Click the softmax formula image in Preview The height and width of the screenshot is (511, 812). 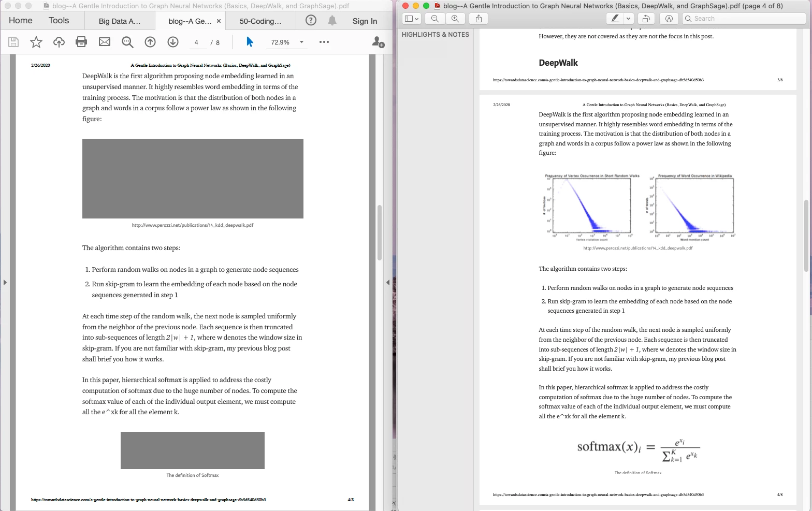coord(639,450)
